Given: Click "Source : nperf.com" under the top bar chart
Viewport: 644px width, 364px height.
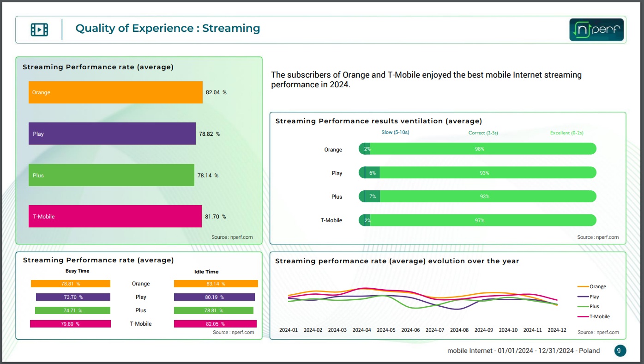Looking at the screenshot, I should click(x=232, y=237).
